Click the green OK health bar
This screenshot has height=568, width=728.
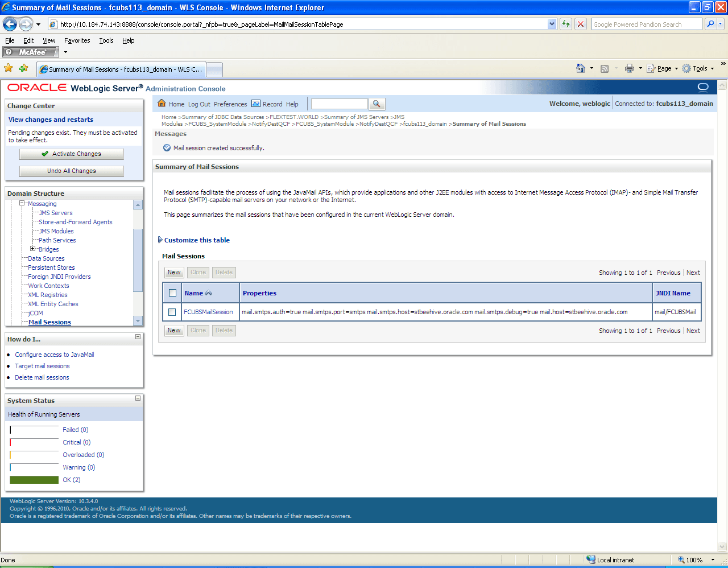tap(34, 480)
